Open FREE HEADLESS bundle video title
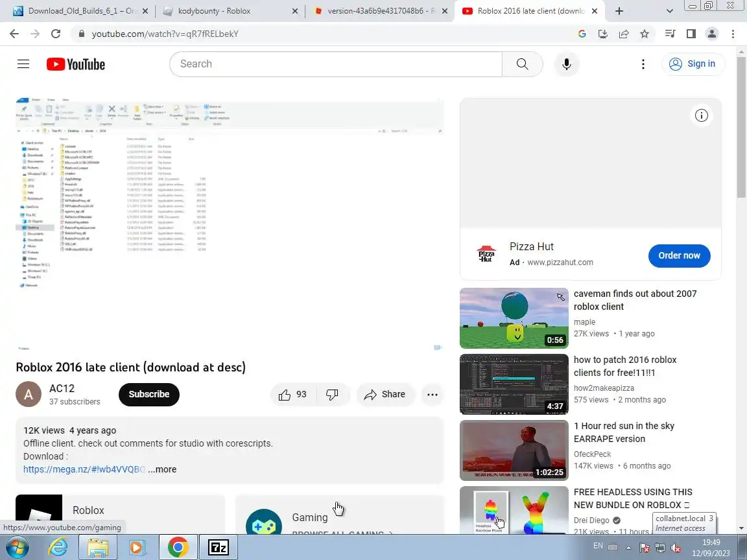The image size is (747, 560). [633, 498]
